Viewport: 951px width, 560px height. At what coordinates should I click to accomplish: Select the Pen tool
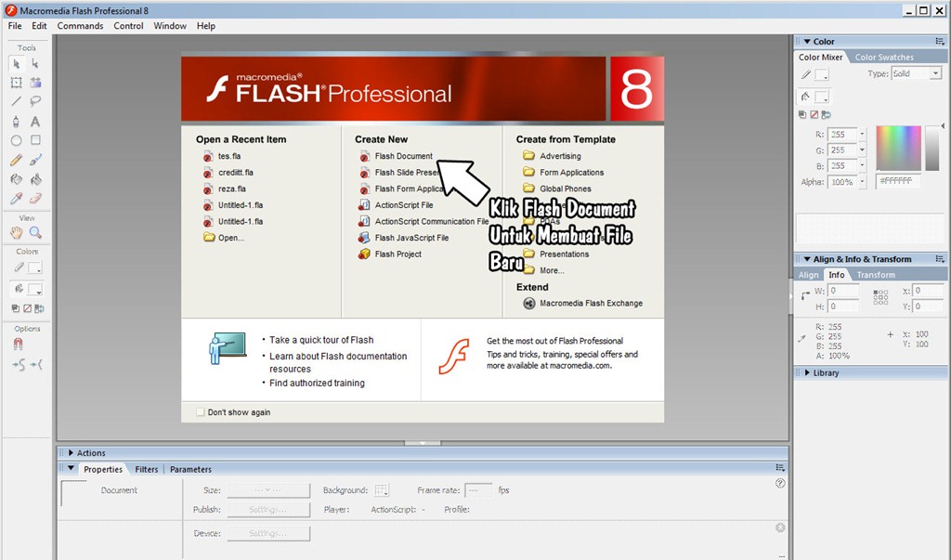tap(17, 122)
